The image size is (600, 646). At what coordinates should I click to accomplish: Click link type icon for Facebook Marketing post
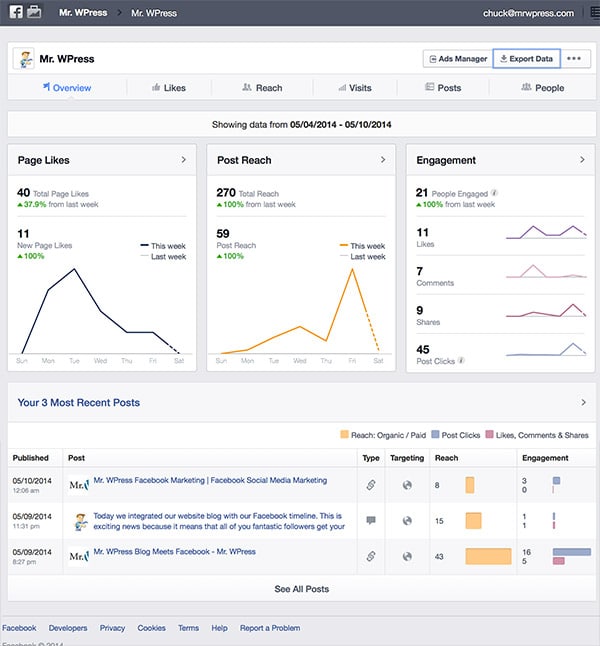pos(370,485)
